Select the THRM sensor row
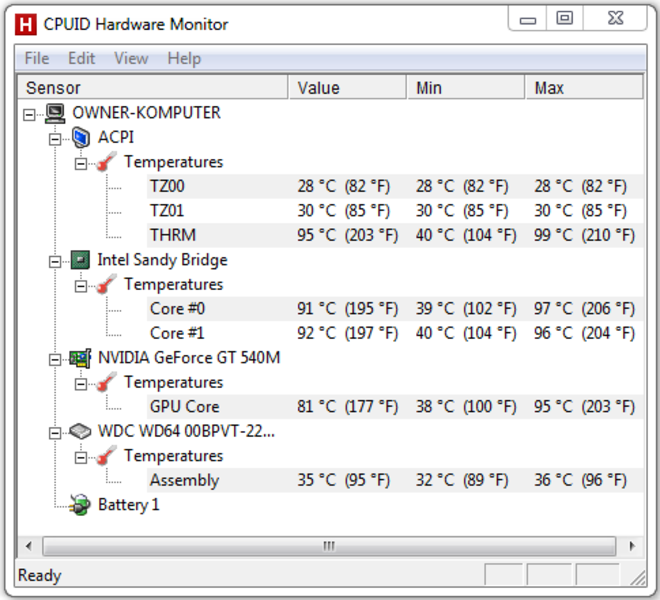Viewport: 660px width, 600px height. (x=395, y=235)
